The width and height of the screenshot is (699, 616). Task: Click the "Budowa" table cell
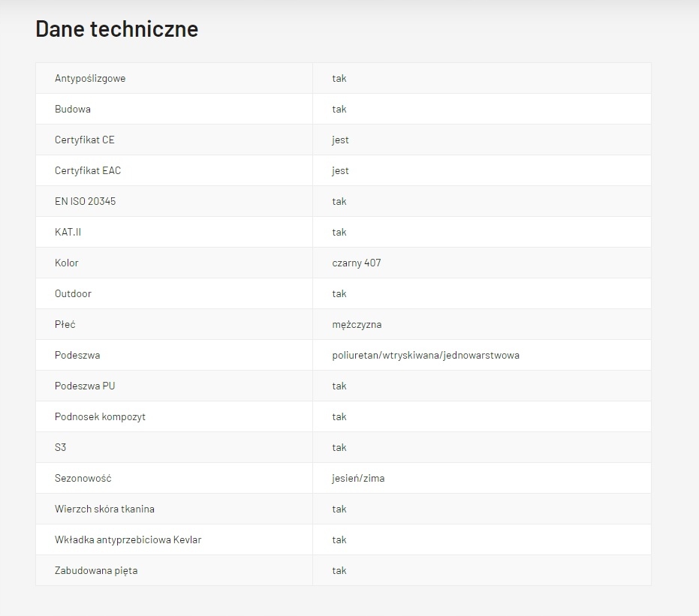[73, 109]
